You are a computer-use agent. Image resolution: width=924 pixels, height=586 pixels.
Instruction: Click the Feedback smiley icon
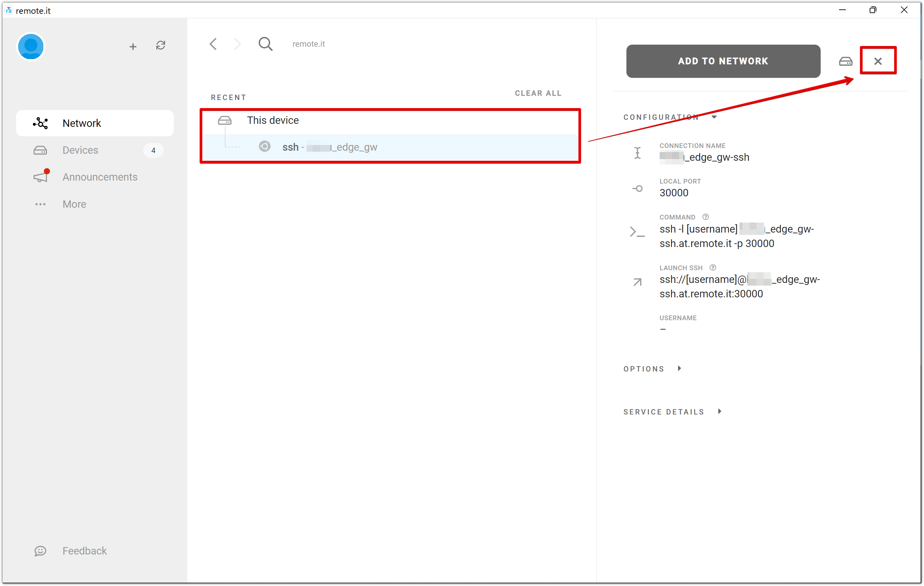click(x=40, y=551)
